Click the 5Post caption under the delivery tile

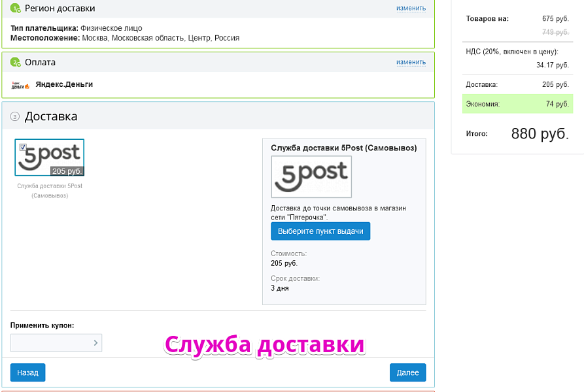coord(50,191)
